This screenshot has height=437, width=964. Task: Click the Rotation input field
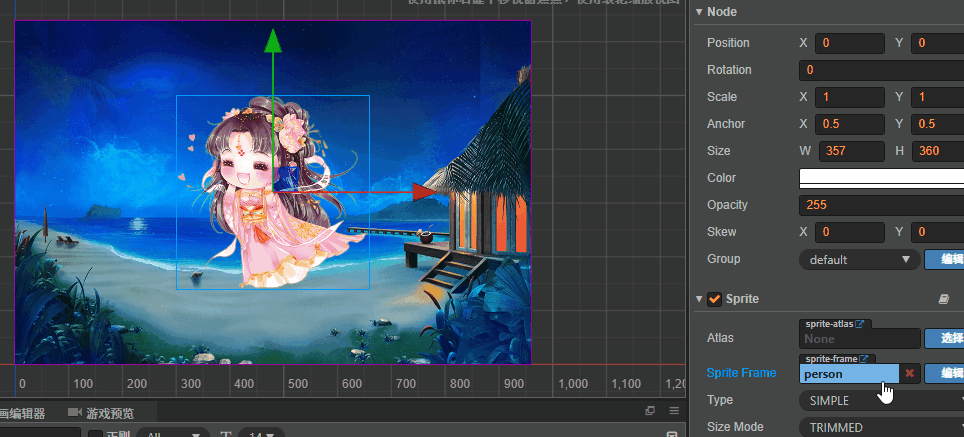point(882,70)
